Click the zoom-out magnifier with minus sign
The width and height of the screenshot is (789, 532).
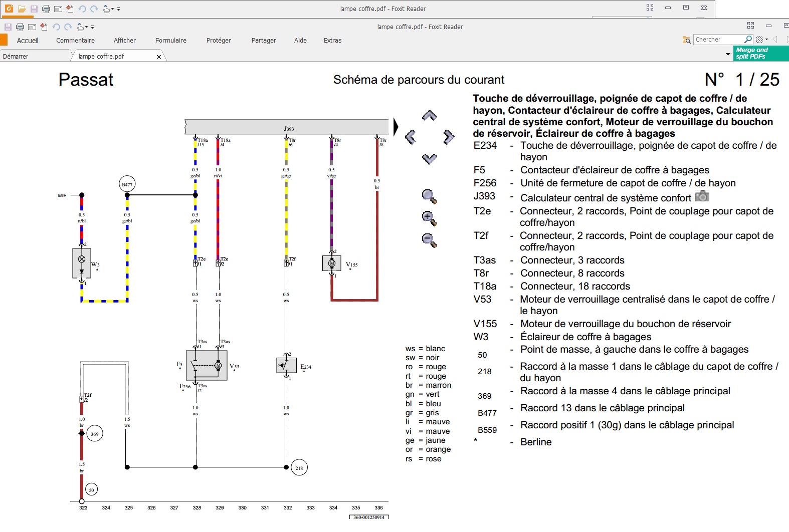[x=430, y=240]
